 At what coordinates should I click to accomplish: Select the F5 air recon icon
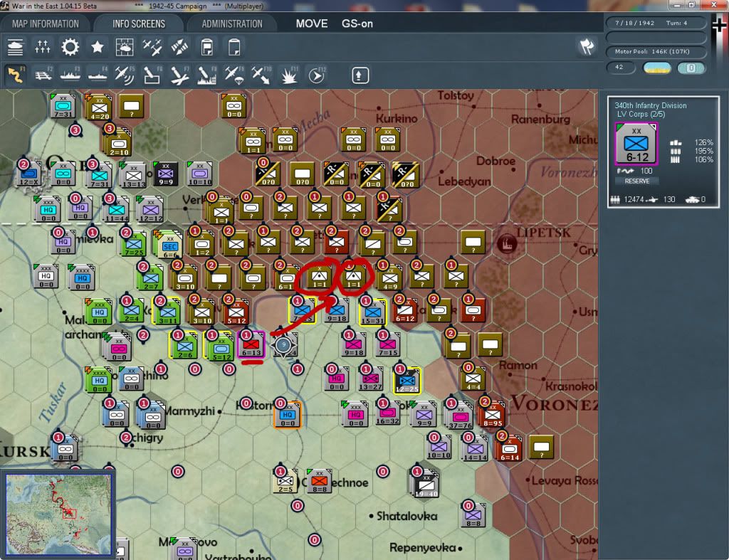125,75
